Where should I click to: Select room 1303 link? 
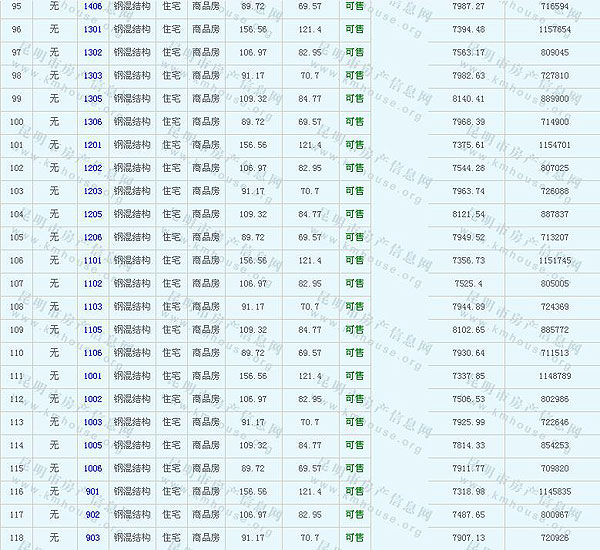pyautogui.click(x=92, y=75)
